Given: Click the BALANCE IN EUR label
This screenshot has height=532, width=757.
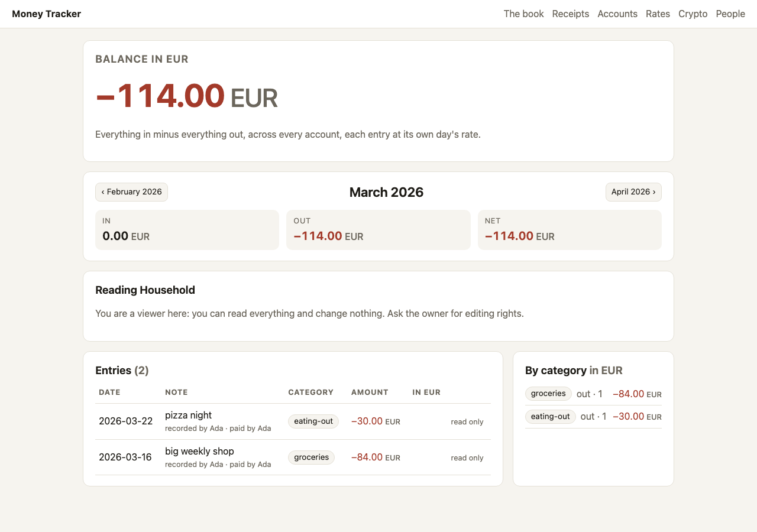Looking at the screenshot, I should click(x=142, y=59).
